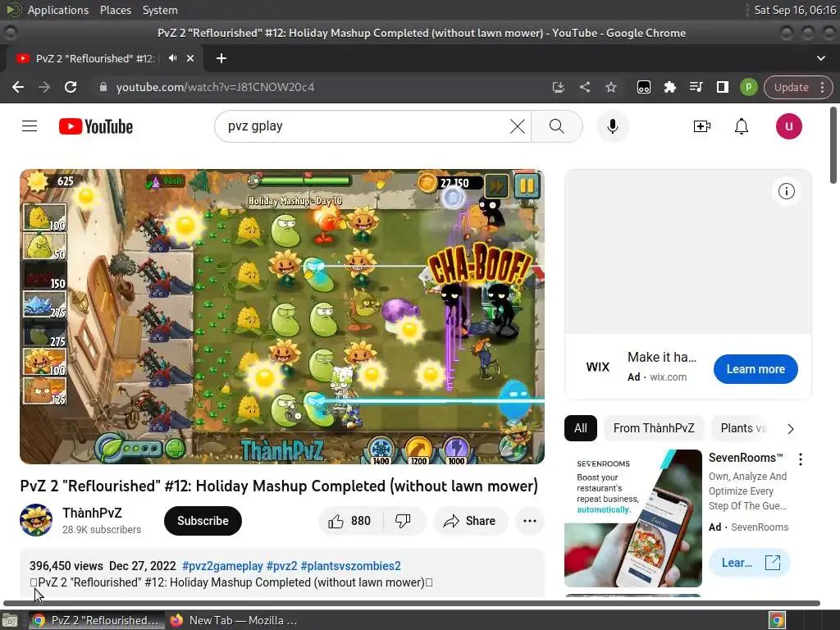
Task: Open the YouTube account avatar menu
Action: coord(788,126)
